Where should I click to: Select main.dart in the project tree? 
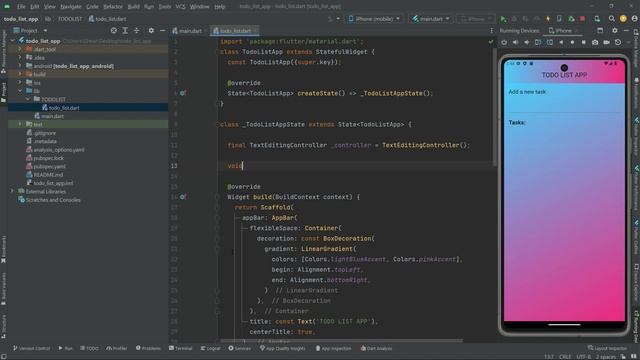pyautogui.click(x=52, y=116)
